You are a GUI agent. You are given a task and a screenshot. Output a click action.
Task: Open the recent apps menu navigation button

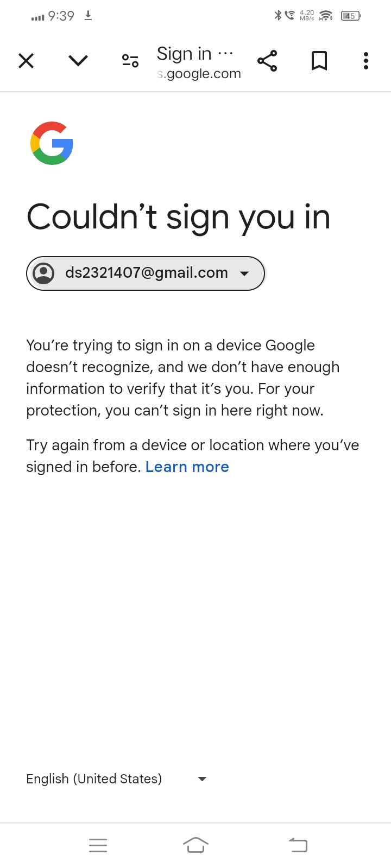click(98, 845)
